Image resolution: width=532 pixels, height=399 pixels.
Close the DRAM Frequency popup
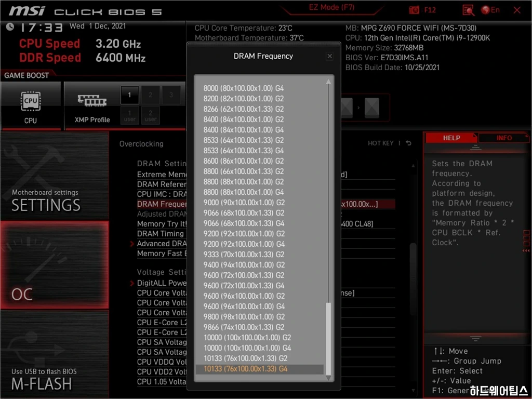tap(329, 56)
